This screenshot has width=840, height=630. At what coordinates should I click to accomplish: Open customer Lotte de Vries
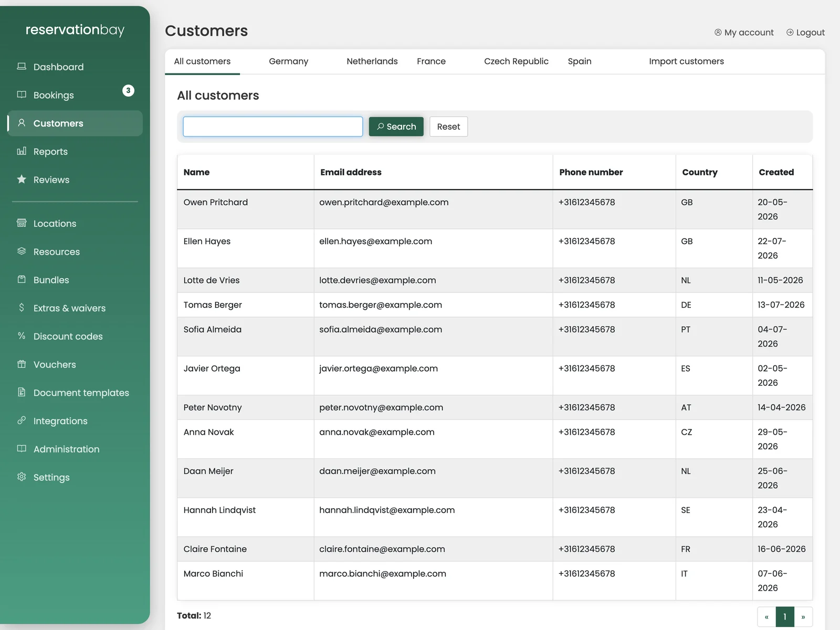[211, 280]
